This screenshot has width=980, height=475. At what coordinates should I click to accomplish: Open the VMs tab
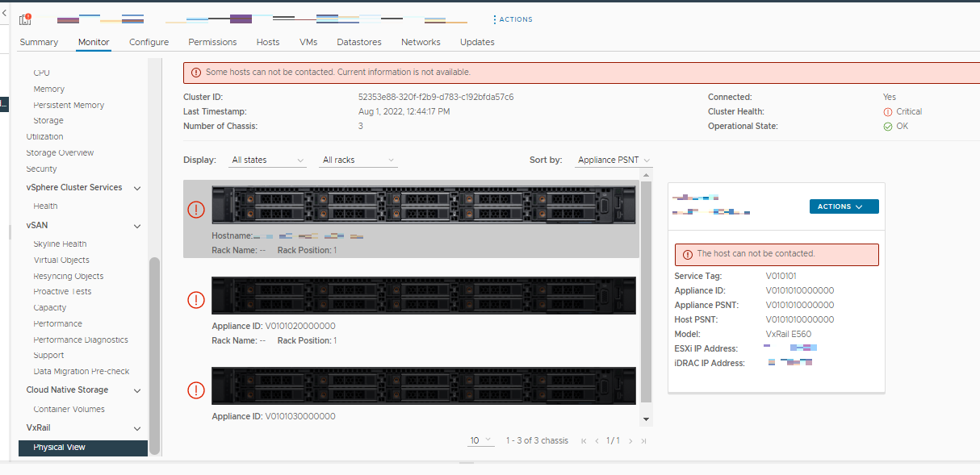coord(308,42)
